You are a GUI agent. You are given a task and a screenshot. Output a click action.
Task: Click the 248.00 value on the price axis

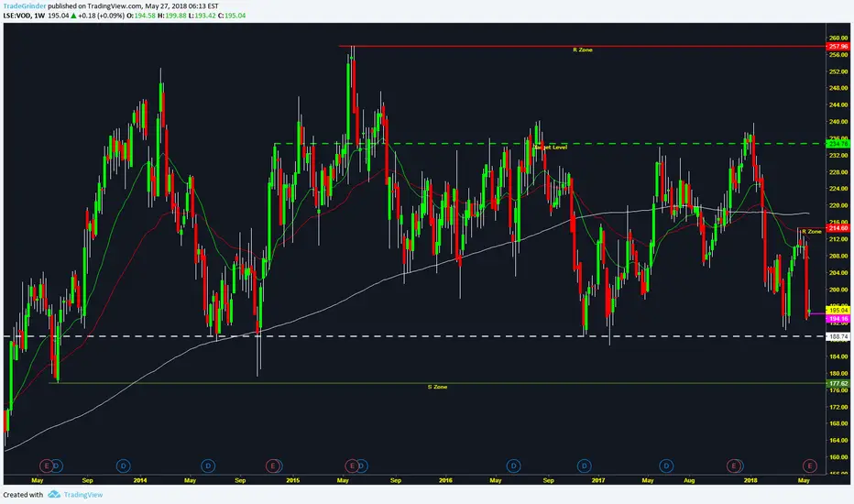(838, 88)
